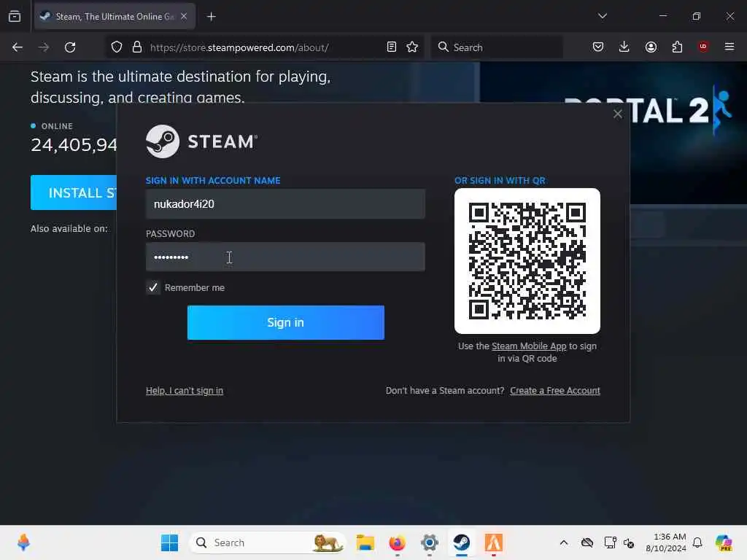The image size is (747, 560).
Task: Click the muted volume tray icon
Action: click(x=629, y=542)
